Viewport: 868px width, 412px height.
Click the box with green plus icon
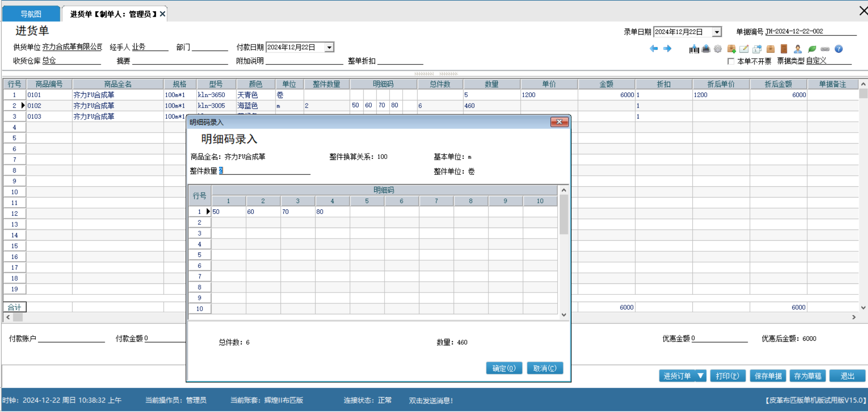731,49
